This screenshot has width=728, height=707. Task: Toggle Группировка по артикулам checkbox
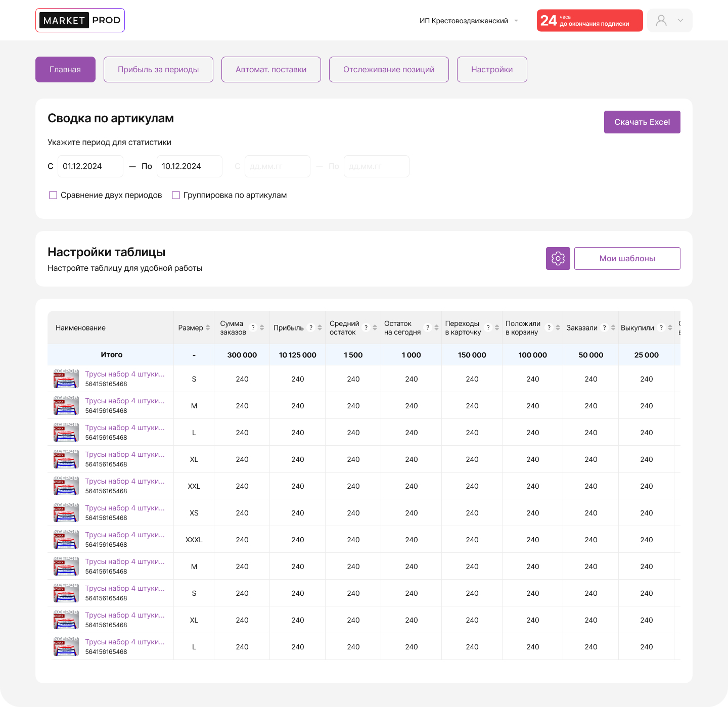click(176, 195)
